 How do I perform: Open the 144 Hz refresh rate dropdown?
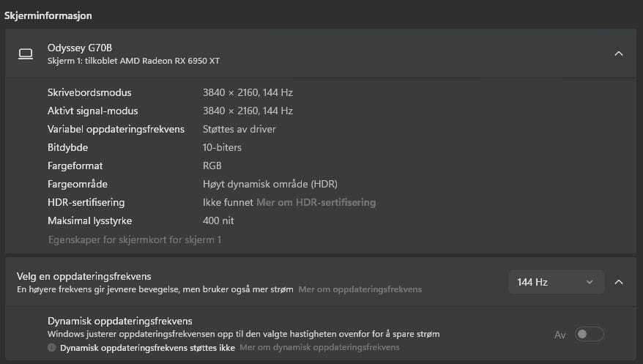click(556, 282)
